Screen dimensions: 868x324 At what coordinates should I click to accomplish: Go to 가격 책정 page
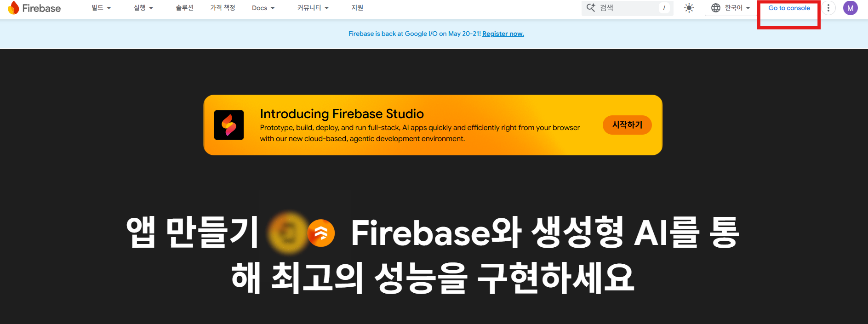click(x=223, y=8)
